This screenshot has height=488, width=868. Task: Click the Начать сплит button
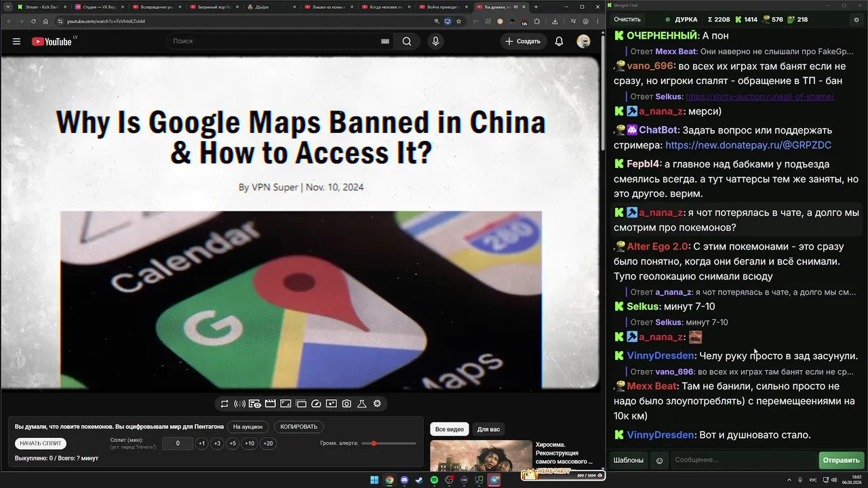point(41,443)
